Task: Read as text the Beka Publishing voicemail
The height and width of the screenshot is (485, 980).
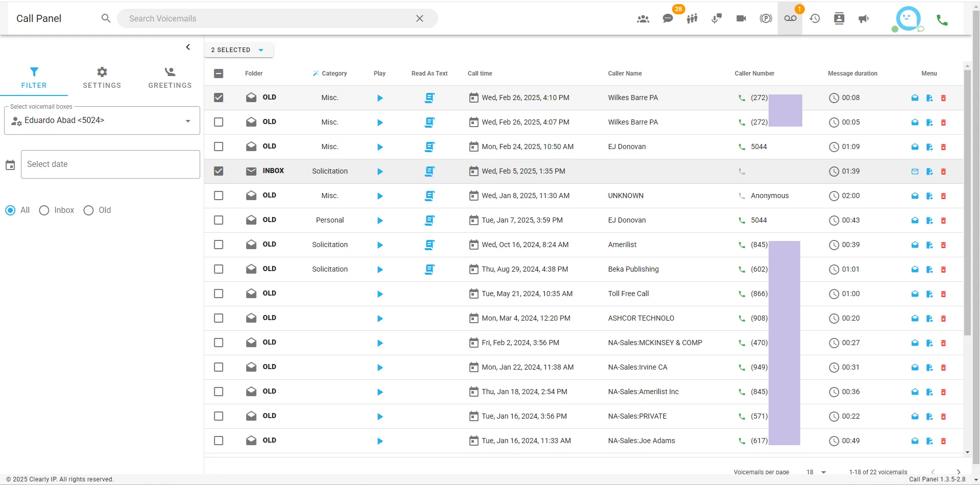Action: [429, 269]
